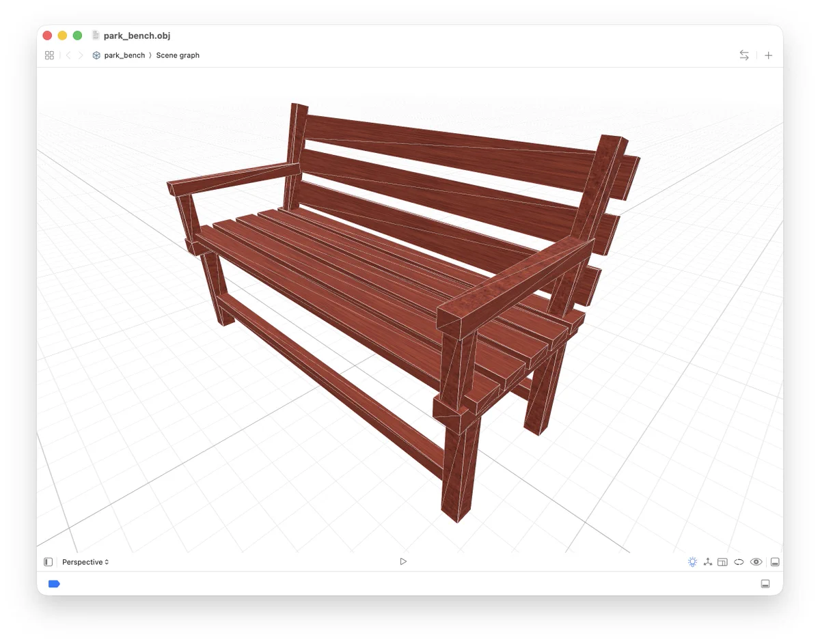
Task: Toggle the eye display options icon
Action: [x=756, y=562]
